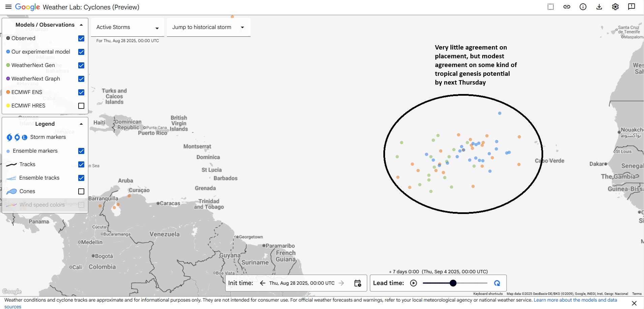Click the init time date field
The image size is (644, 309).
(x=302, y=283)
